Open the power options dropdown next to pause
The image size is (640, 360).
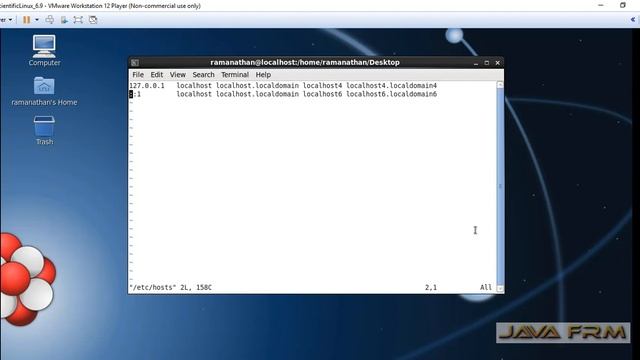[x=37, y=20]
